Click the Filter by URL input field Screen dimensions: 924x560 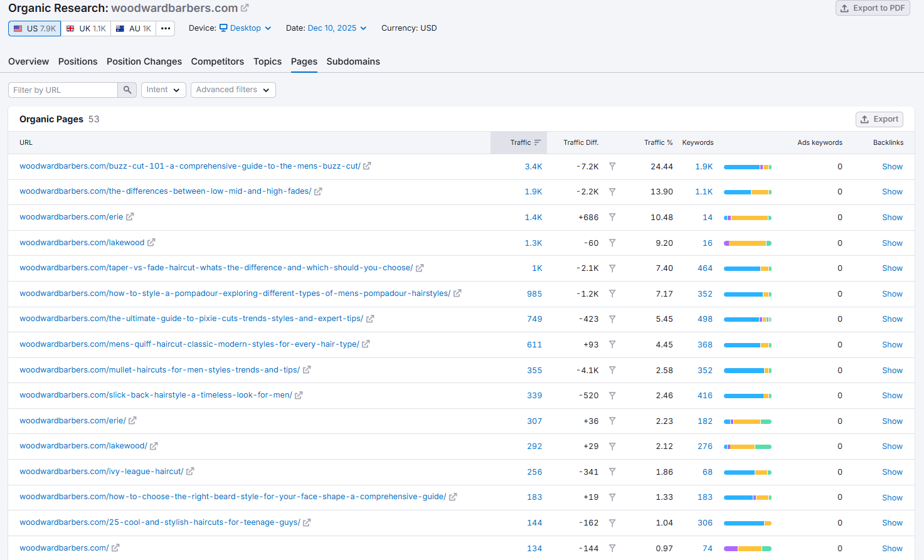point(62,90)
